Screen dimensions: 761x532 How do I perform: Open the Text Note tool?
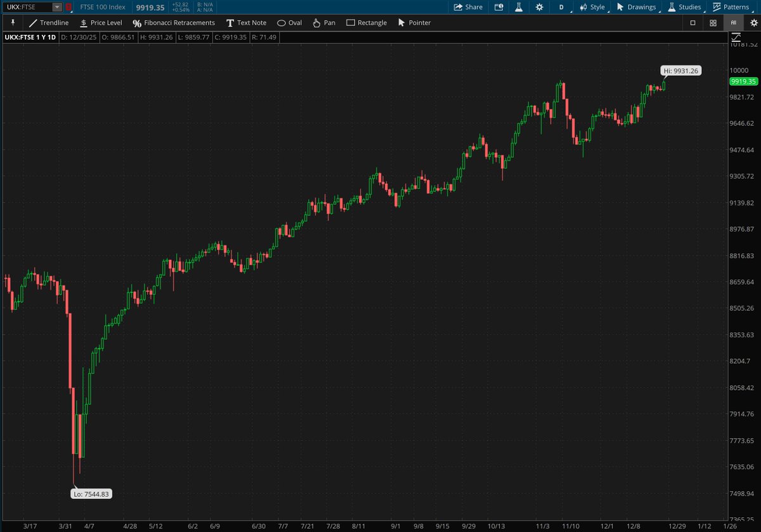coord(246,22)
